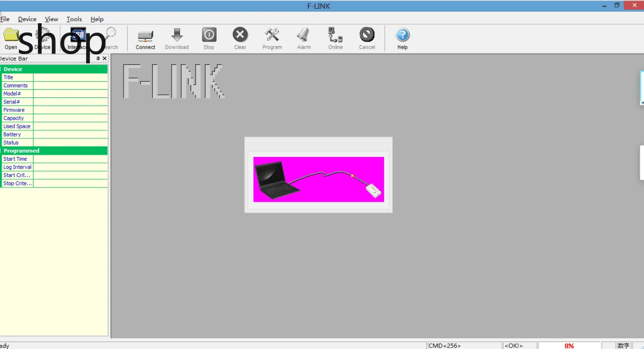Minimize the F-LINK window

point(604,6)
